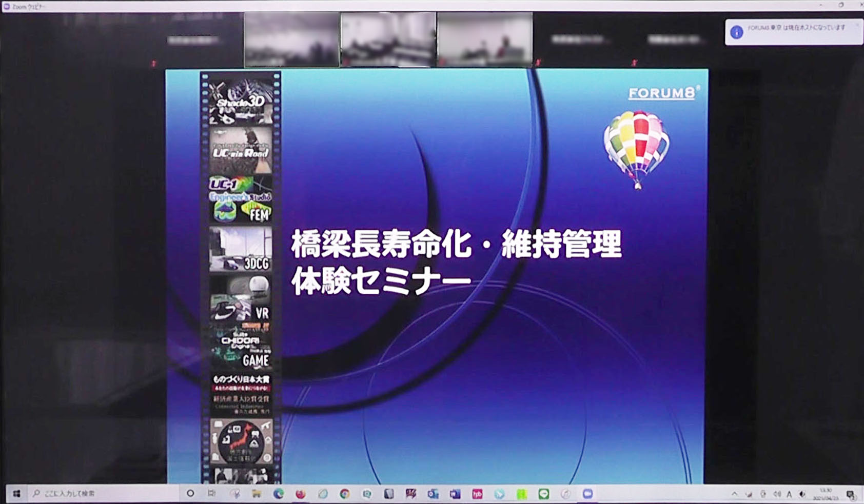Click the FORUM8 logo on the slide
This screenshot has width=864, height=504.
pos(664,93)
